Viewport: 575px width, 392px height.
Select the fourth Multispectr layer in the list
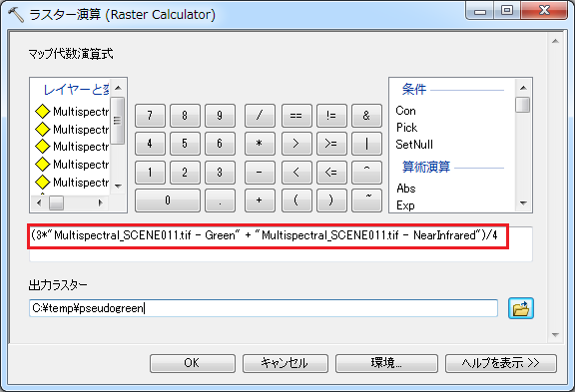pyautogui.click(x=72, y=165)
